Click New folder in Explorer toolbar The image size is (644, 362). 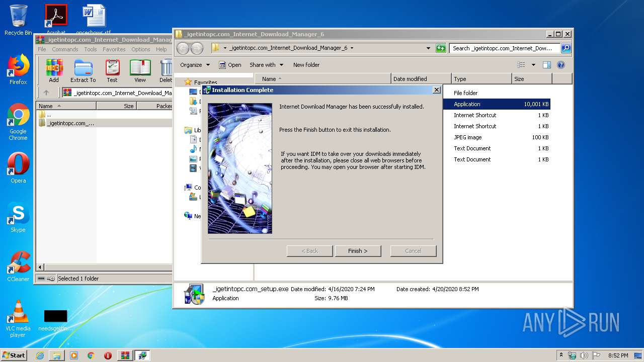(x=306, y=65)
